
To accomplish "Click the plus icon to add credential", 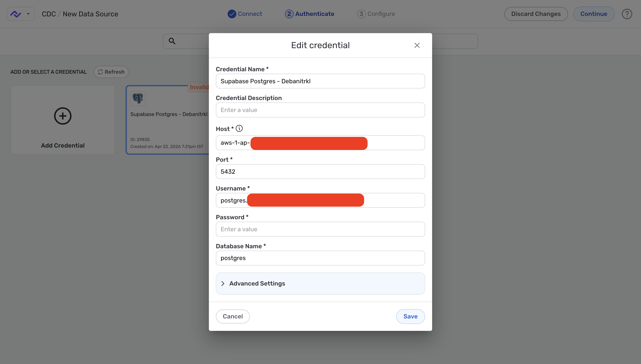I will click(x=63, y=116).
